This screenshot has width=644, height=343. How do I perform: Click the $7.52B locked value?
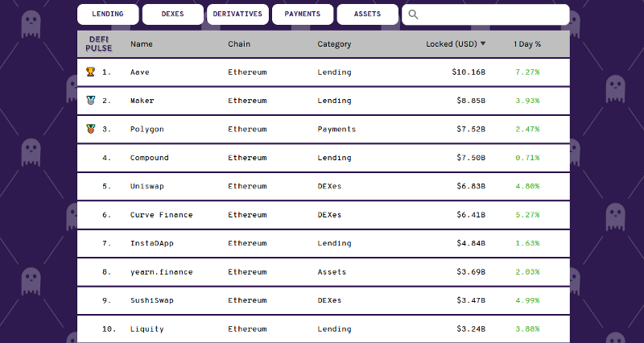471,129
